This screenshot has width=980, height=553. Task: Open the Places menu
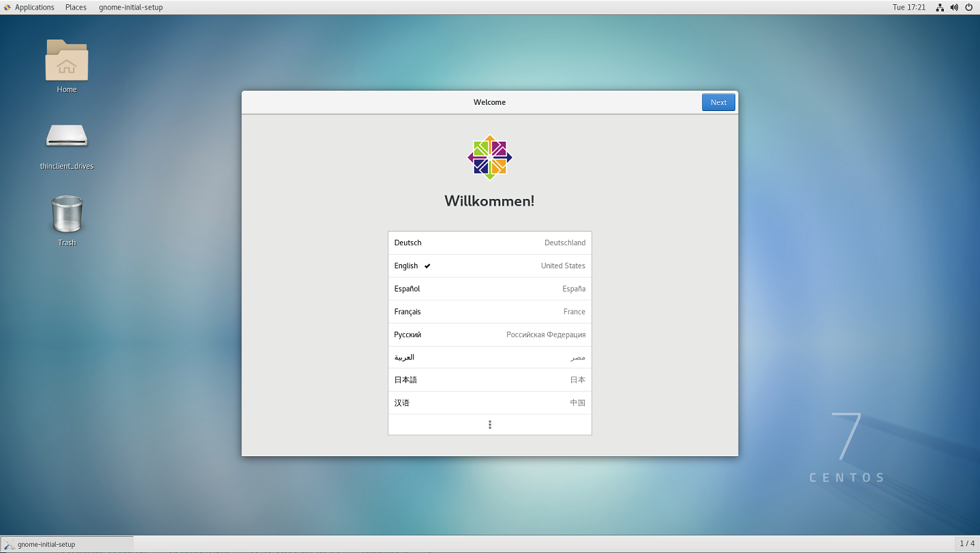(76, 7)
